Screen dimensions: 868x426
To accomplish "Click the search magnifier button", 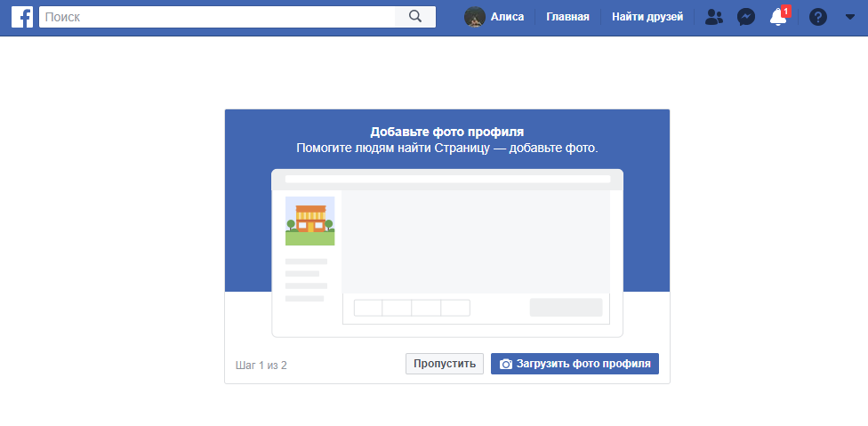I will (x=415, y=17).
